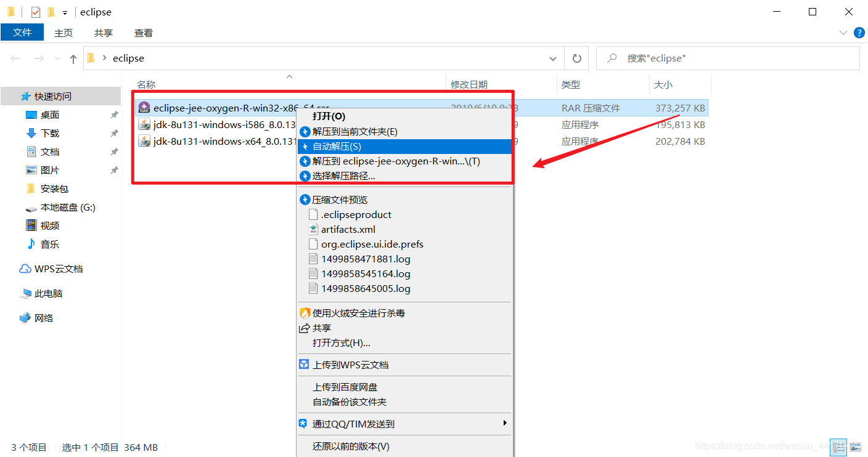Click the Forward navigation arrow
Screen dimensions: 868x457
tap(38, 59)
